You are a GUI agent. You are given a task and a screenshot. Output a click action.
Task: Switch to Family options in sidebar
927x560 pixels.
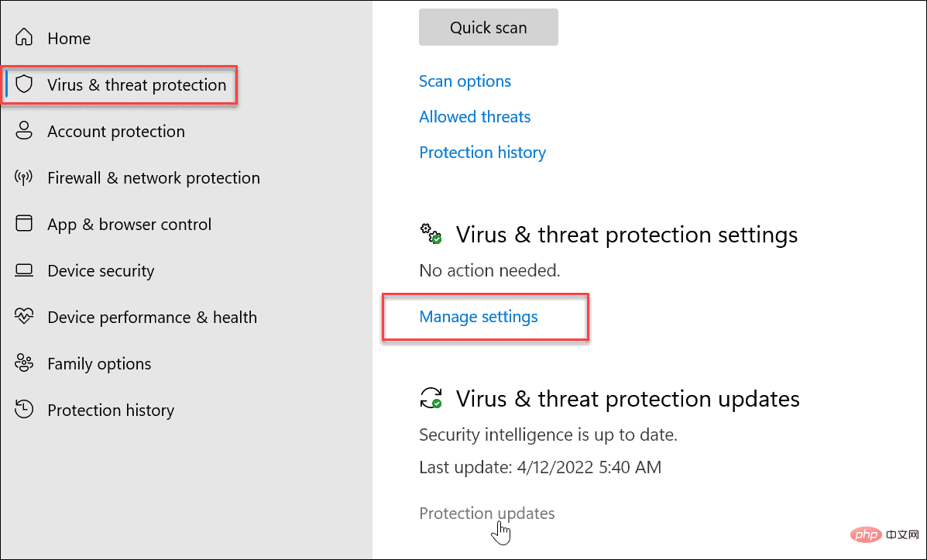coord(99,363)
